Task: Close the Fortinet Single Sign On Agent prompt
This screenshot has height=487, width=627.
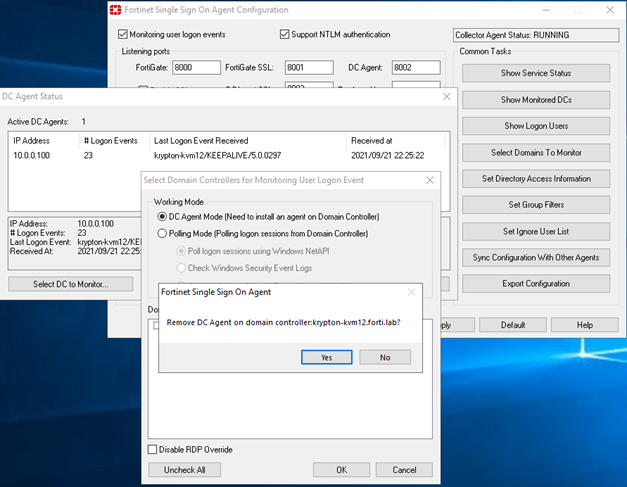Action: click(411, 292)
